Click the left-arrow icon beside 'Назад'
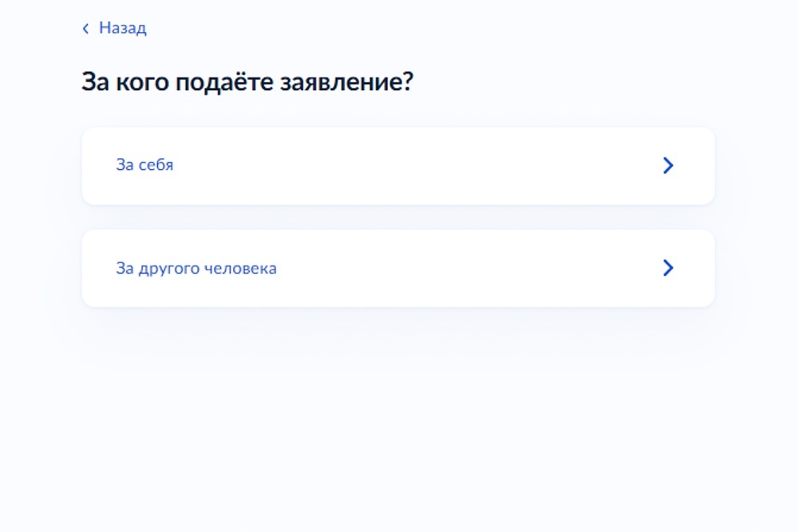 (x=85, y=28)
